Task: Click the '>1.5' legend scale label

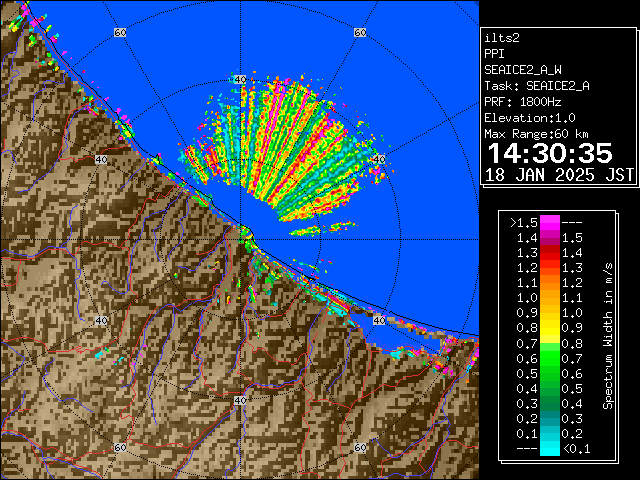Action: [524, 223]
